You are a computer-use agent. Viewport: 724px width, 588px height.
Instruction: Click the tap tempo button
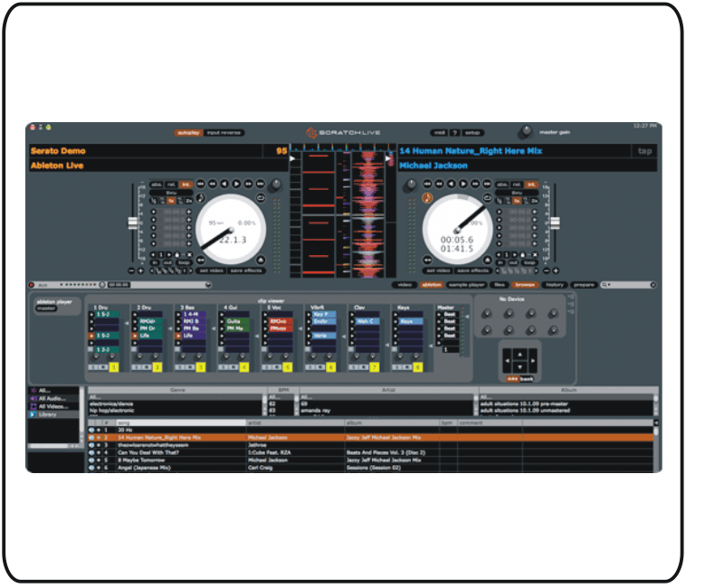[644, 152]
